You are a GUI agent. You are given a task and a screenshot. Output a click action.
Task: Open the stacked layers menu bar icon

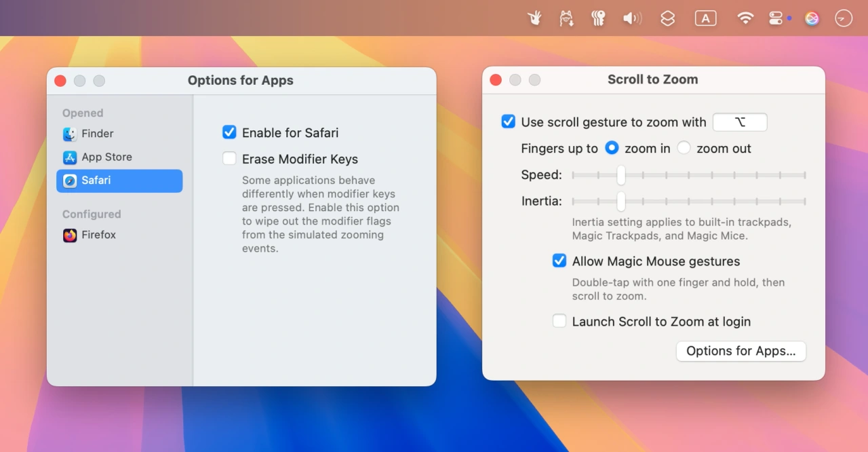coord(668,18)
